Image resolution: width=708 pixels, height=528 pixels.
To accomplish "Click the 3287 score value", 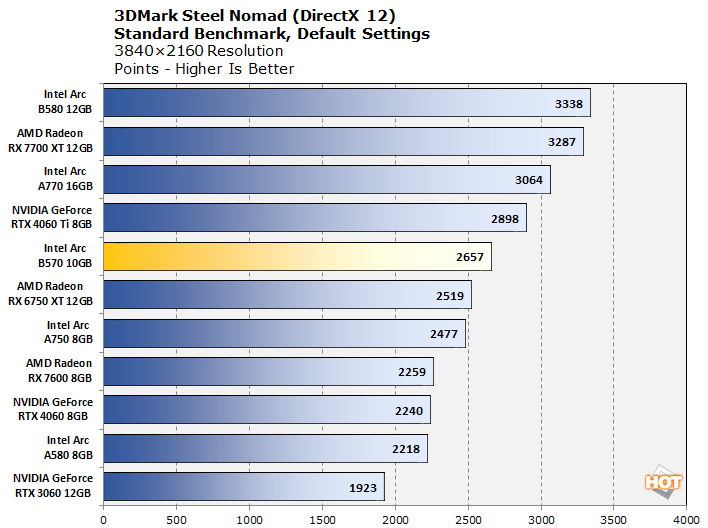I will tap(562, 142).
